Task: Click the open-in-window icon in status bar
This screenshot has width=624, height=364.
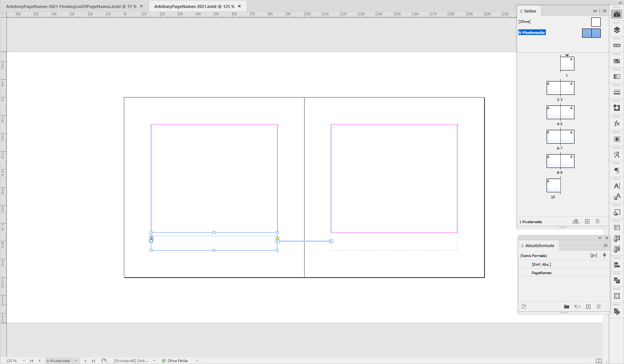Action: coord(104,361)
